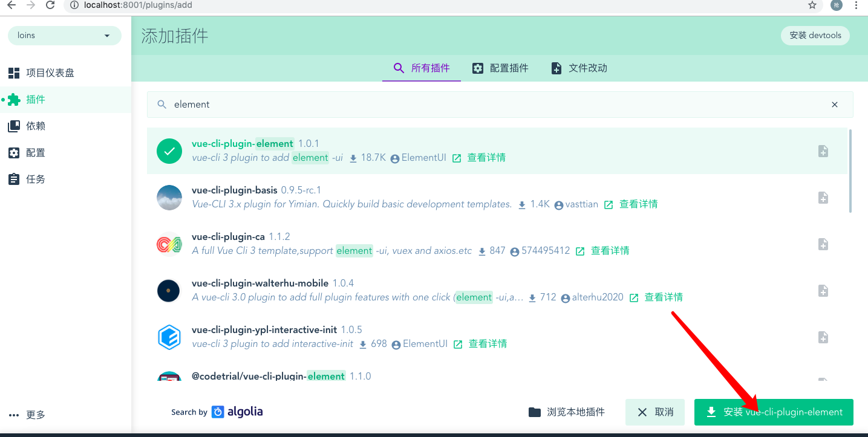Click the 插件 puzzle piece icon

click(x=14, y=100)
